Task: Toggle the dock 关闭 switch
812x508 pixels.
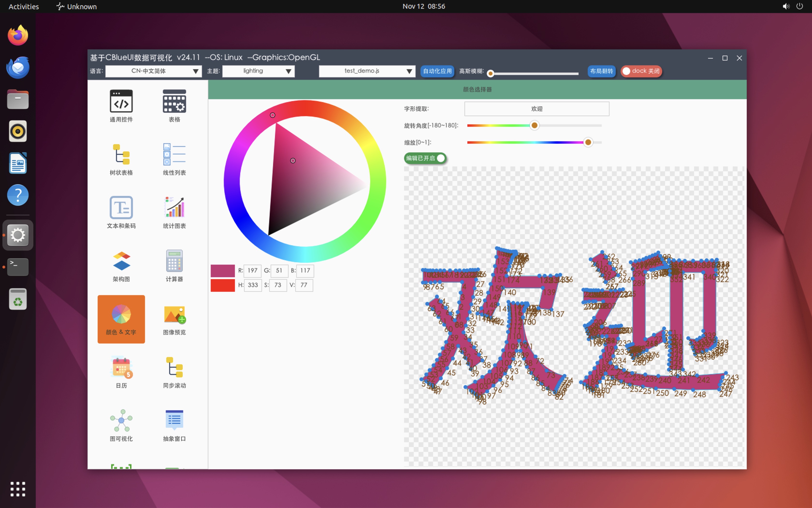Action: [x=641, y=71]
